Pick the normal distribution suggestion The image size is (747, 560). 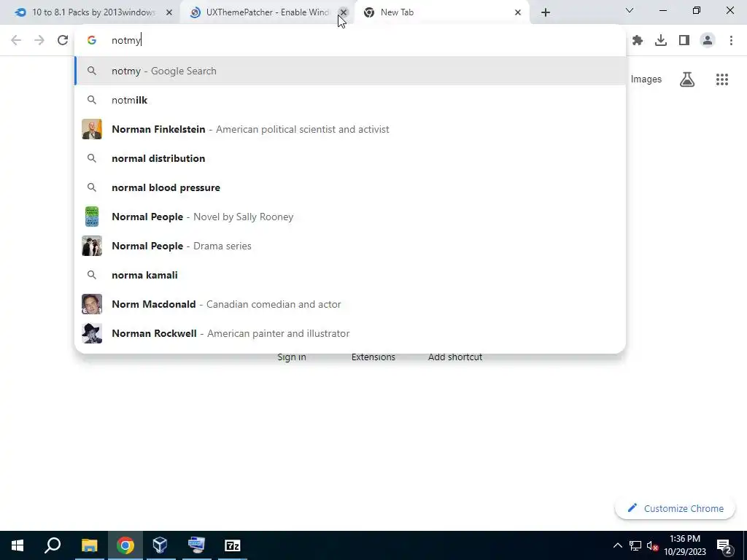[x=350, y=158]
